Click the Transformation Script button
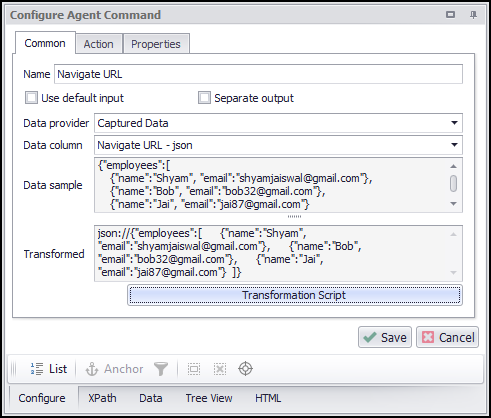Image resolution: width=491 pixels, height=418 pixels. pos(295,295)
